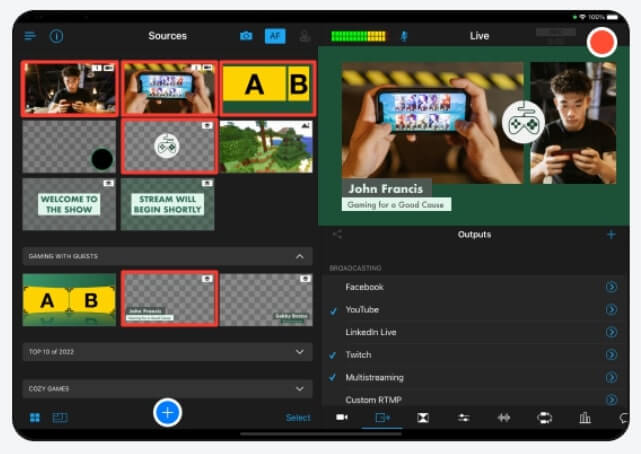641x454 pixels.
Task: Tap the camera icon in Sources header
Action: pyautogui.click(x=246, y=36)
